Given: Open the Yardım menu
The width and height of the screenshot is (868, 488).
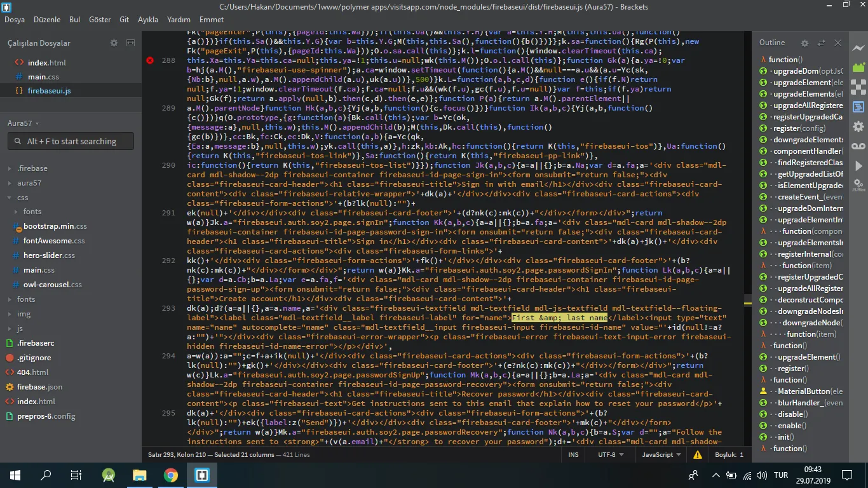Looking at the screenshot, I should tap(179, 20).
